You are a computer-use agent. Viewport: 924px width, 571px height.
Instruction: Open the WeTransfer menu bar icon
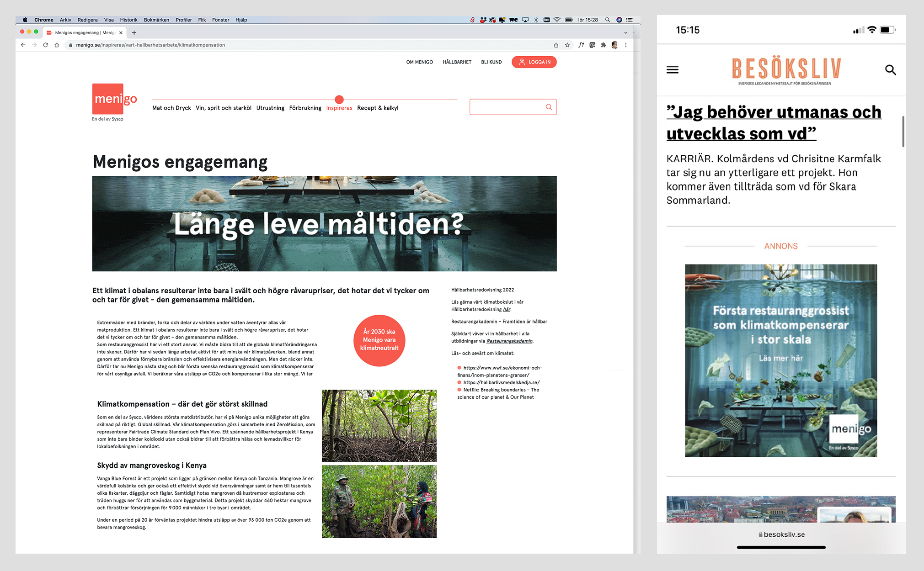click(x=513, y=20)
